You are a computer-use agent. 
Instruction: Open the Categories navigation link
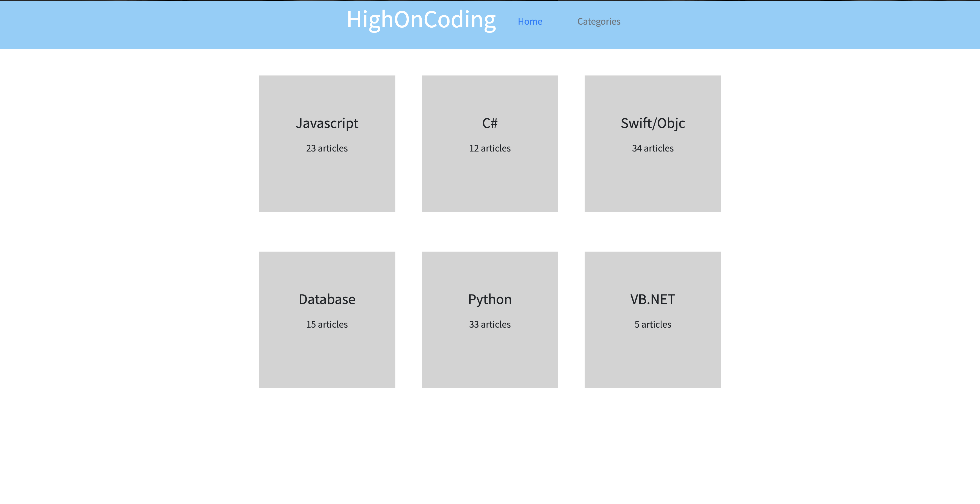(599, 22)
